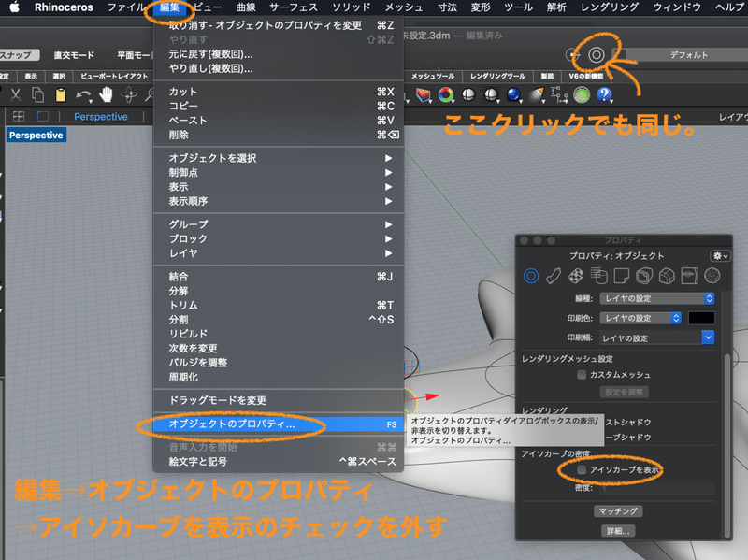
Task: Click the single viewport maximize icon
Action: click(43, 116)
